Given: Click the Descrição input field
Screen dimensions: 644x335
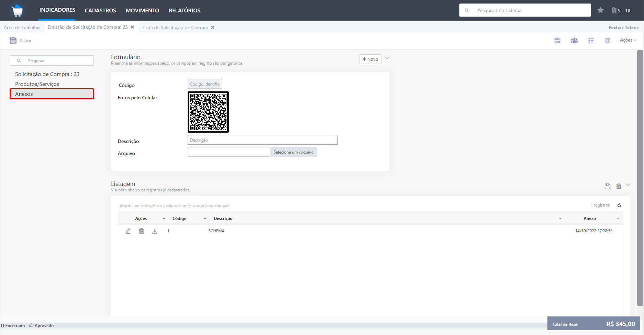Looking at the screenshot, I should 263,140.
